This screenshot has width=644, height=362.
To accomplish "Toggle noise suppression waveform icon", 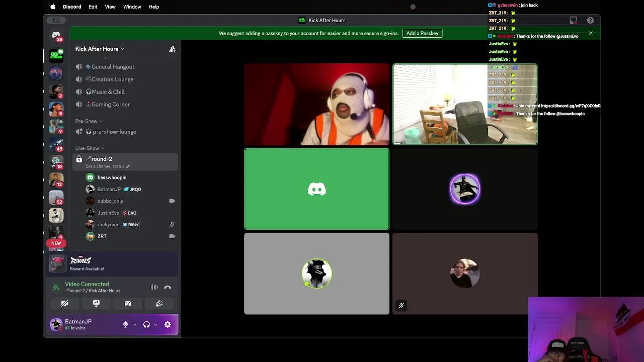I will point(154,287).
